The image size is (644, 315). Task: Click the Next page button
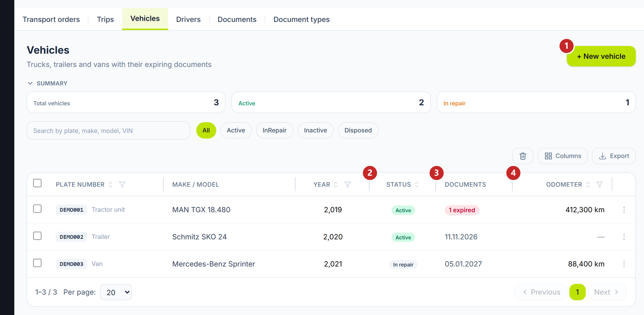click(x=607, y=292)
